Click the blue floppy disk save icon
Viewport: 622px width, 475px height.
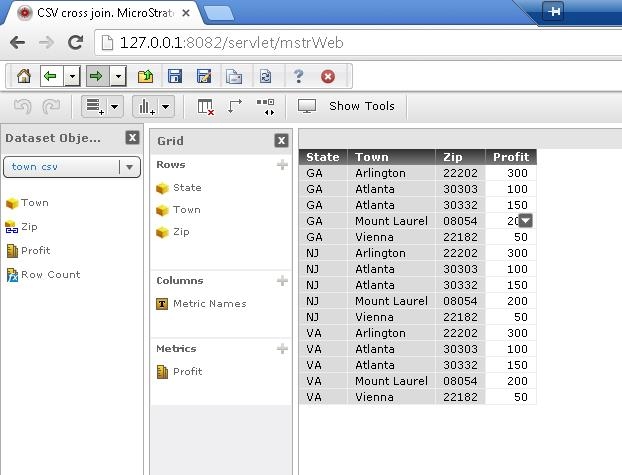tap(175, 76)
